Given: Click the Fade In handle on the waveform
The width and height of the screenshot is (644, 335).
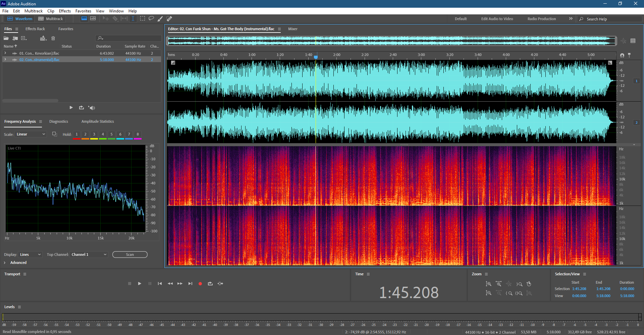Looking at the screenshot, I should point(173,63).
